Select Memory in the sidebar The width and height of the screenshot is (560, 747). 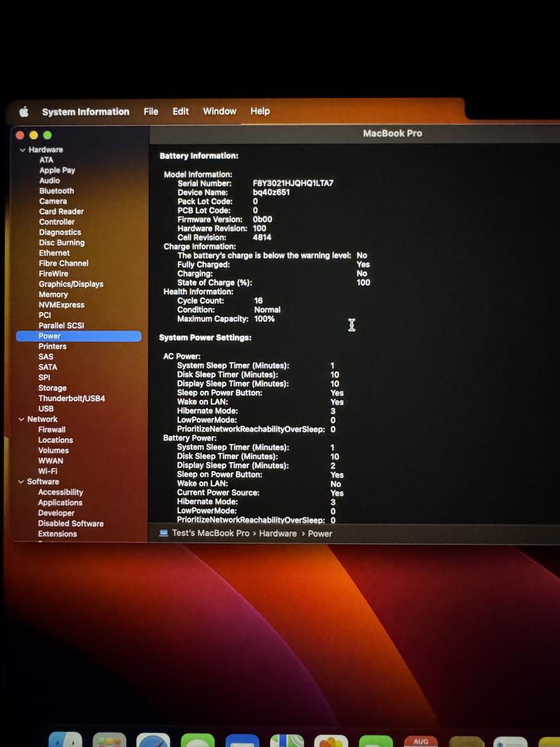tap(53, 295)
